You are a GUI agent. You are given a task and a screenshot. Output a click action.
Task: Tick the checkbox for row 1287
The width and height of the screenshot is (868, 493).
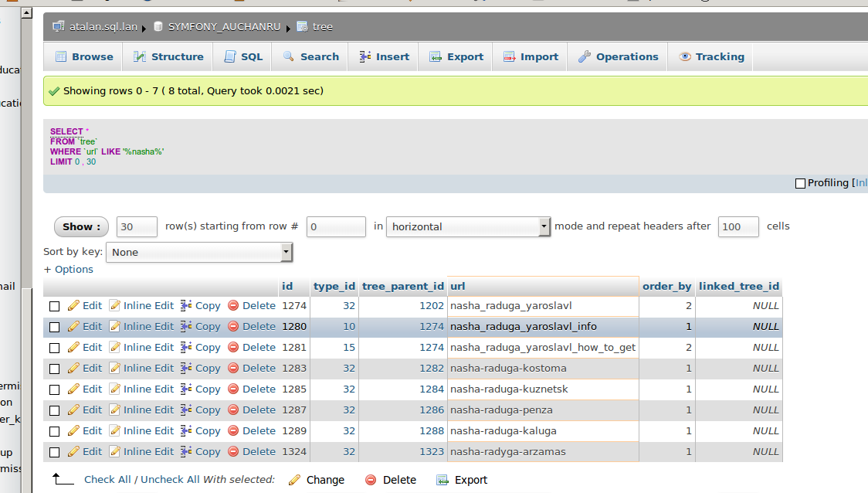(x=54, y=410)
